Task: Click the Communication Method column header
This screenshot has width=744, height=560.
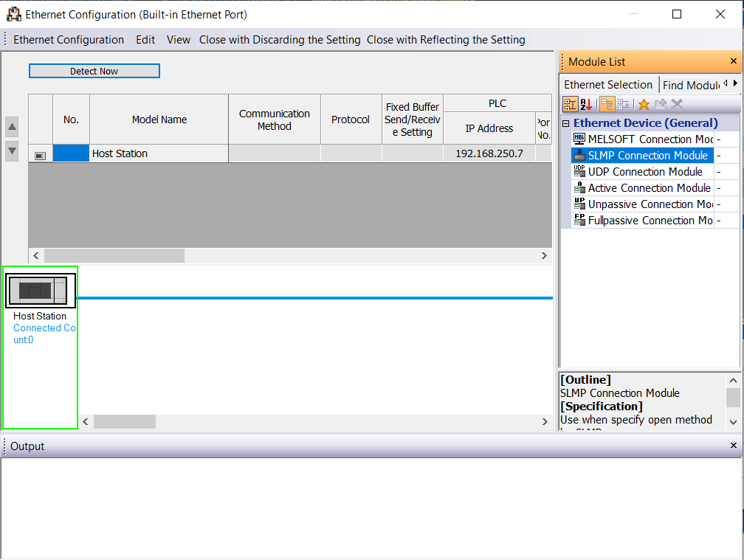Action: [275, 120]
